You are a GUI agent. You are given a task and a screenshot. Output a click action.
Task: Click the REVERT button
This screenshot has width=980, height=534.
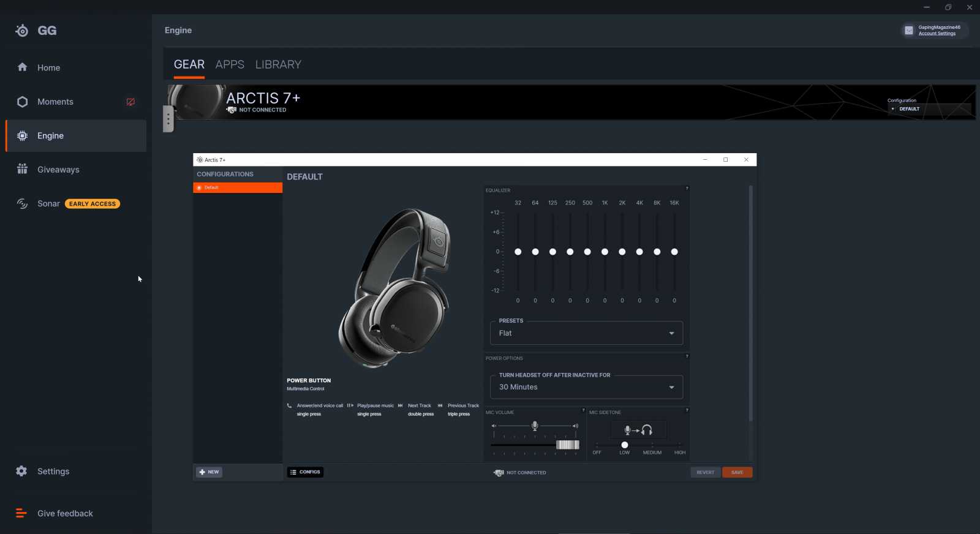pos(706,472)
